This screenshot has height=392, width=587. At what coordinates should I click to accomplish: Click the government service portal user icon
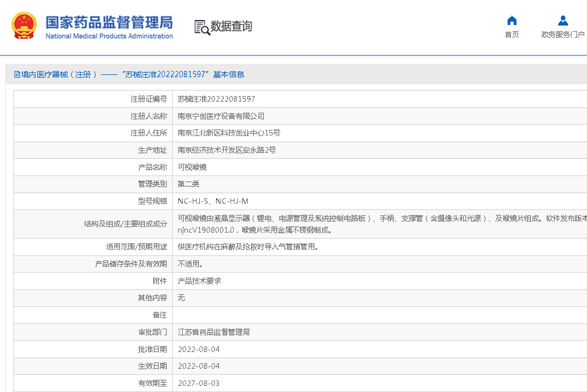563,21
